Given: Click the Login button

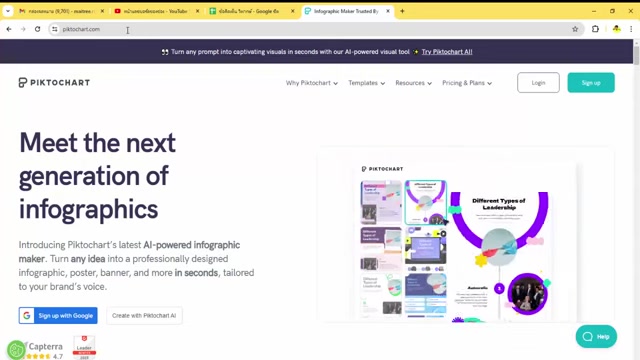Looking at the screenshot, I should [x=538, y=82].
